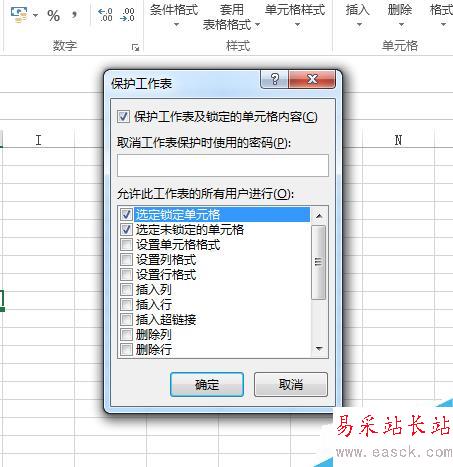This screenshot has width=453, height=467.
Task: Check 设置单元格格式 permission
Action: click(x=126, y=244)
